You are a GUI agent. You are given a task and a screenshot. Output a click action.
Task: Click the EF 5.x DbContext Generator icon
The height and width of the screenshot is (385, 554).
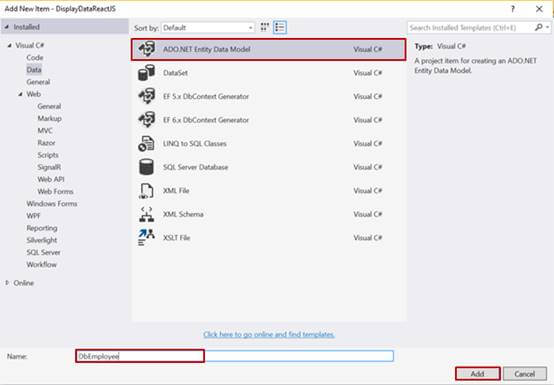[147, 96]
